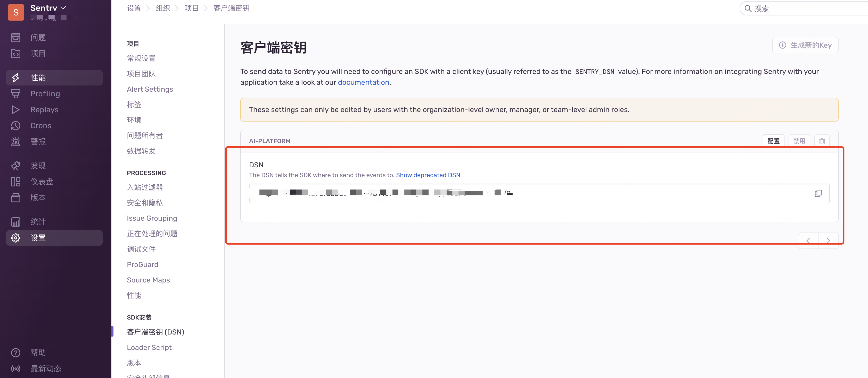Open the 警报 (Alerts) panel

click(x=38, y=141)
